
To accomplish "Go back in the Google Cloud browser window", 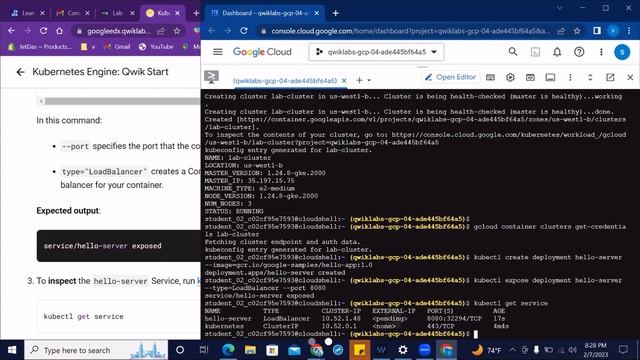I will coord(211,31).
